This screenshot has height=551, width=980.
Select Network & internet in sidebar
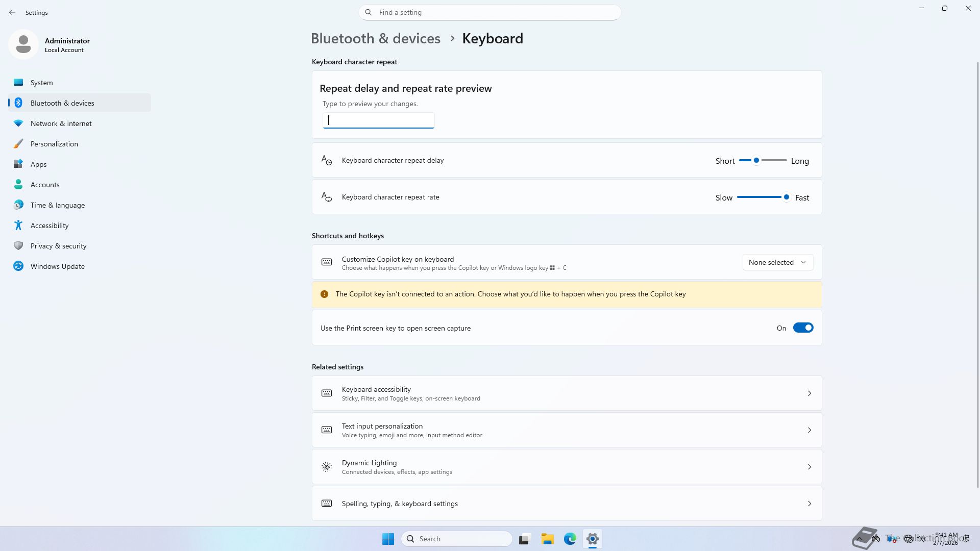click(x=61, y=123)
